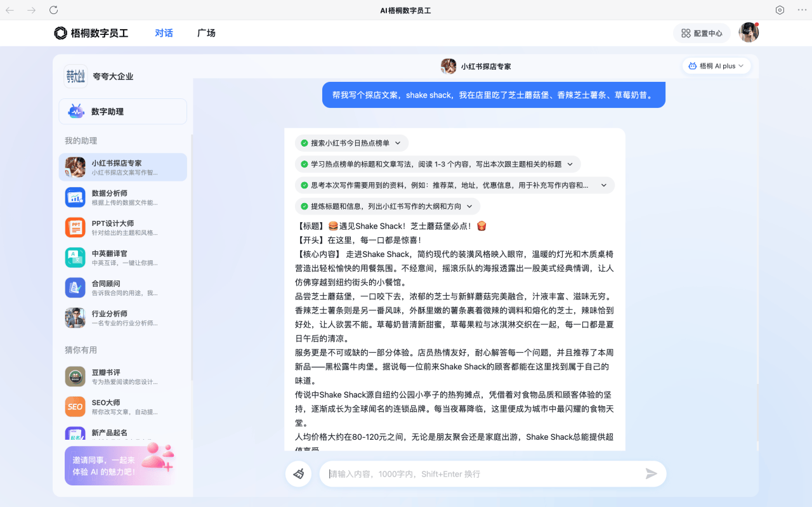Reload the page with the refresh icon
812x507 pixels.
[54, 10]
